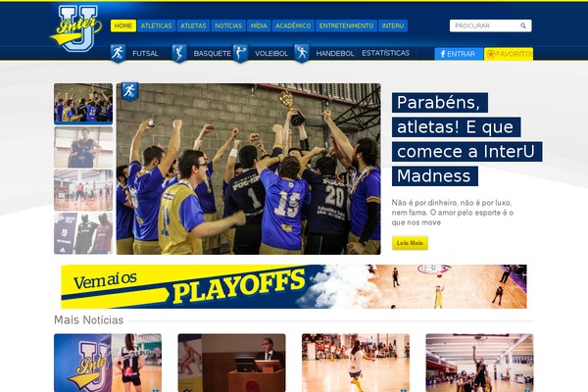
Task: Open the Atléticas menu item
Action: [157, 25]
